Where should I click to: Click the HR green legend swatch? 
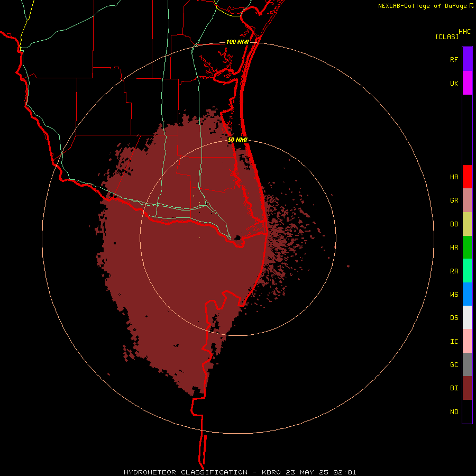point(467,247)
